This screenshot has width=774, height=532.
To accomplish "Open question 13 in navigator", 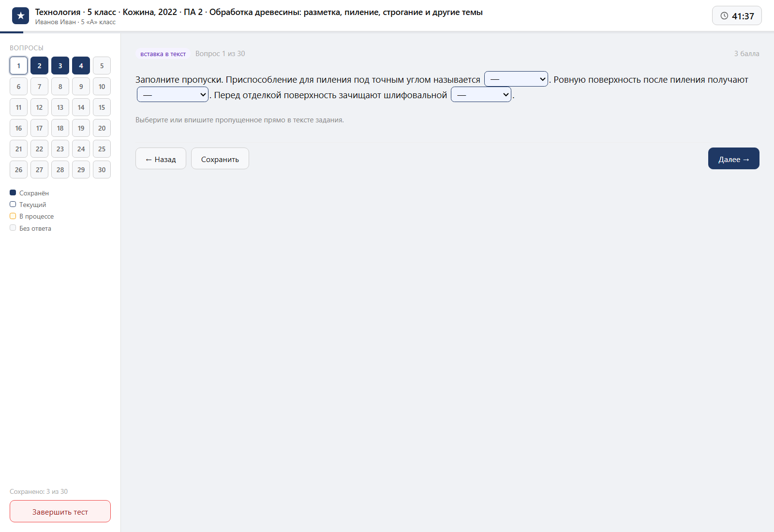I will pos(60,107).
